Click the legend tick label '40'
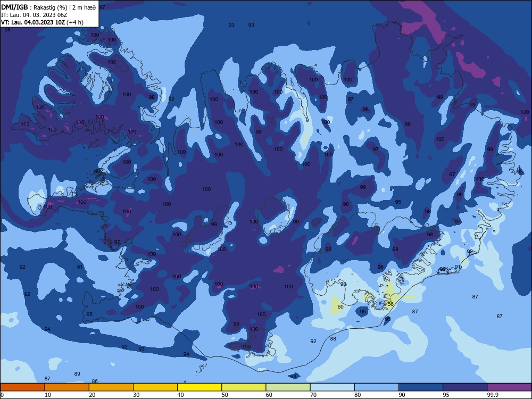Image resolution: width=532 pixels, height=399 pixels. tap(180, 395)
